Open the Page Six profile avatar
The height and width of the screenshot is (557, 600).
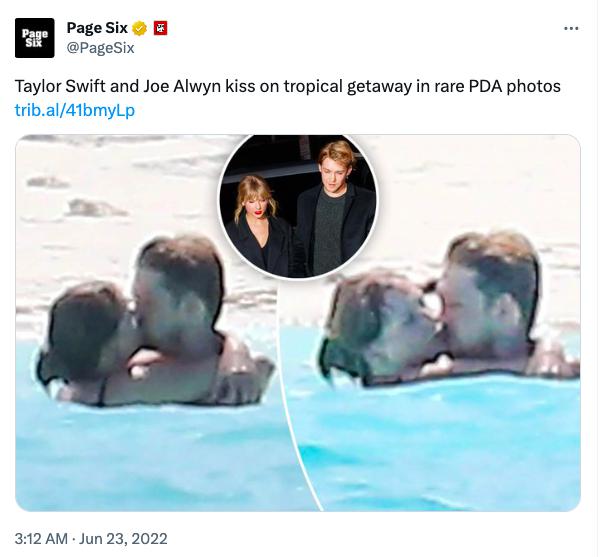point(34,38)
